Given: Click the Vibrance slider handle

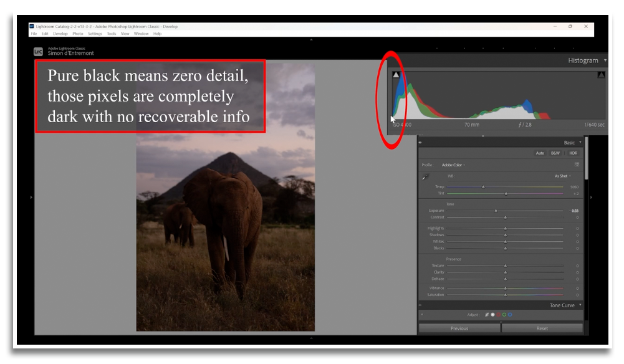Looking at the screenshot, I should pyautogui.click(x=506, y=289).
